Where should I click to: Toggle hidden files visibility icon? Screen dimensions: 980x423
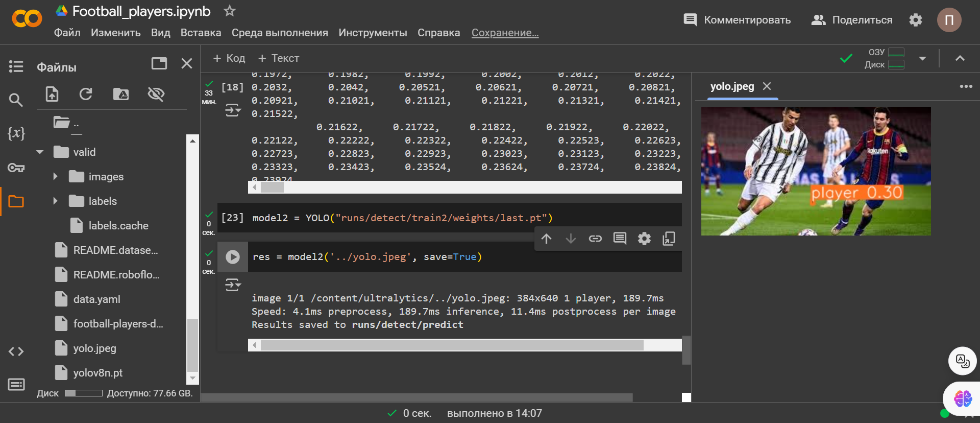156,94
